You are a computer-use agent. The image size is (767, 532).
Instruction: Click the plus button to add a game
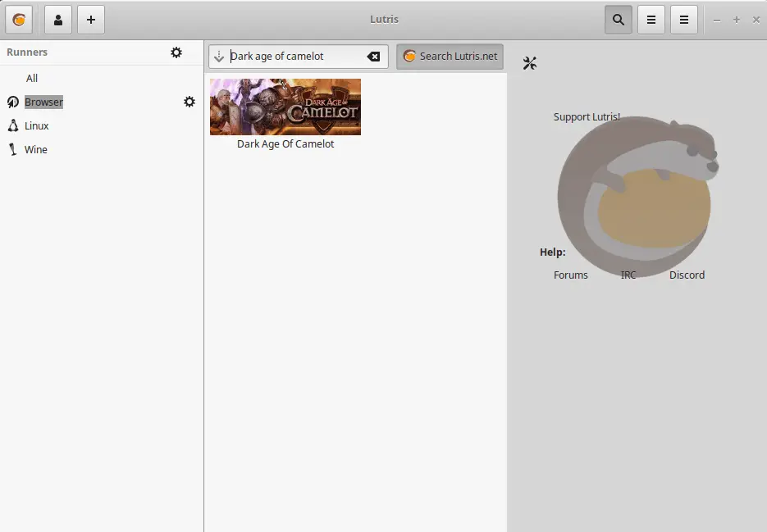pos(91,20)
